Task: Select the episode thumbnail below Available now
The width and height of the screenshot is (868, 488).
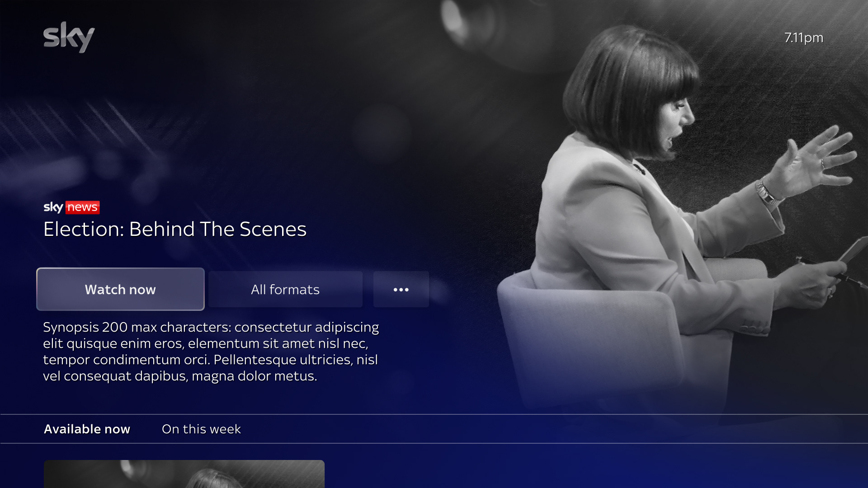Action: point(184,474)
